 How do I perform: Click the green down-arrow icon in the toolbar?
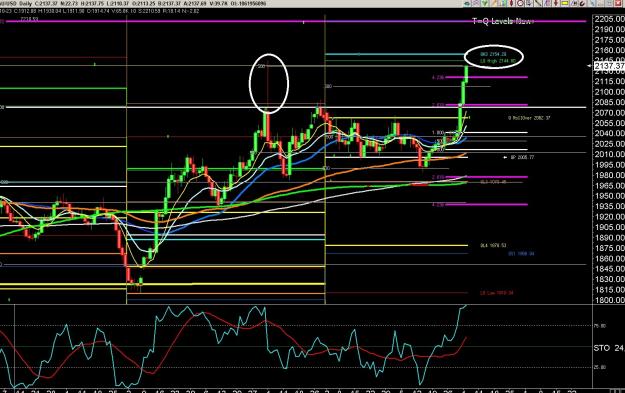click(x=485, y=4)
